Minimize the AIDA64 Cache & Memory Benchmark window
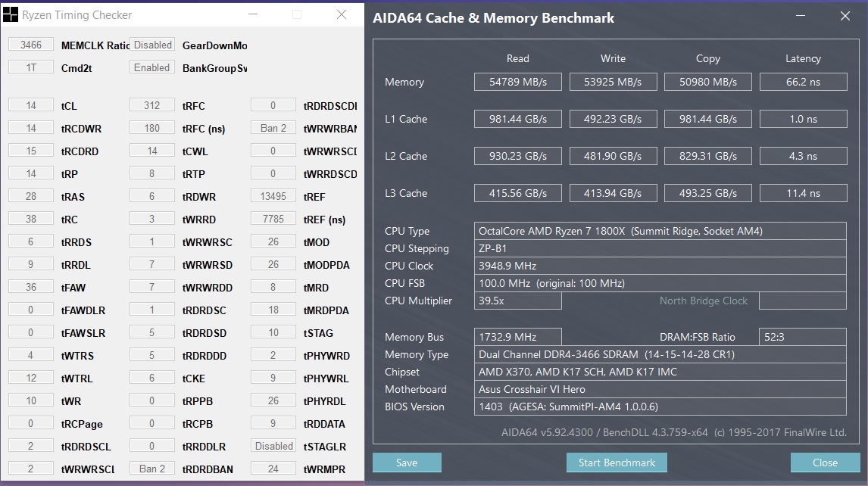The image size is (868, 486). pyautogui.click(x=803, y=17)
